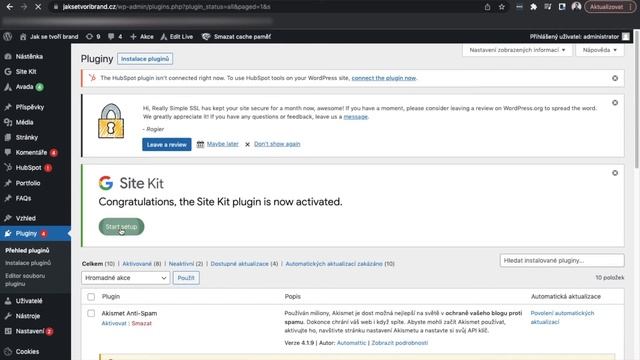Go to Příspěvky in the sidebar
Screen dimensions: 640x360
[x=29, y=107]
